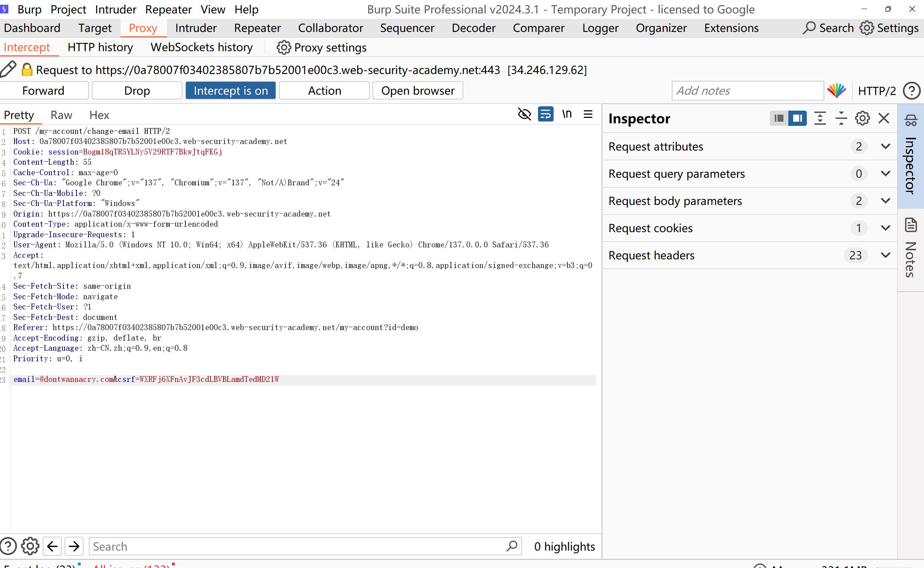Image resolution: width=924 pixels, height=568 pixels.
Task: Click the pencil edit target icon
Action: (8, 69)
